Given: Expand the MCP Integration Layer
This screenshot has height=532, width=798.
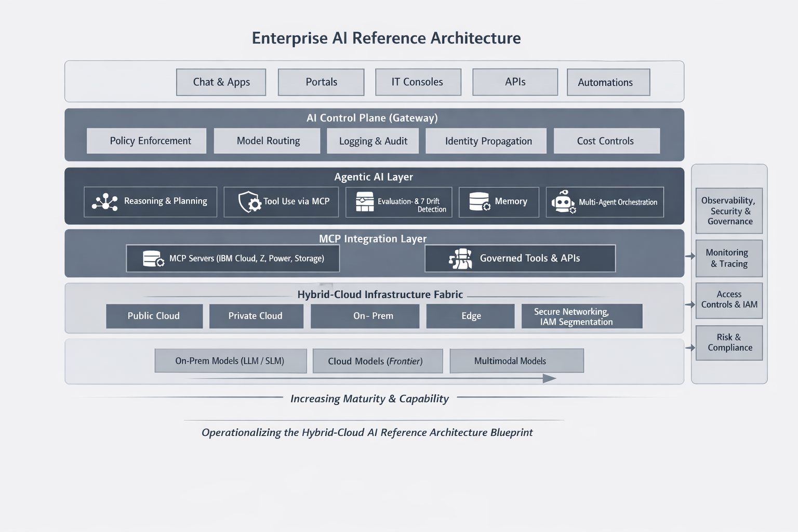Looking at the screenshot, I should 373,238.
